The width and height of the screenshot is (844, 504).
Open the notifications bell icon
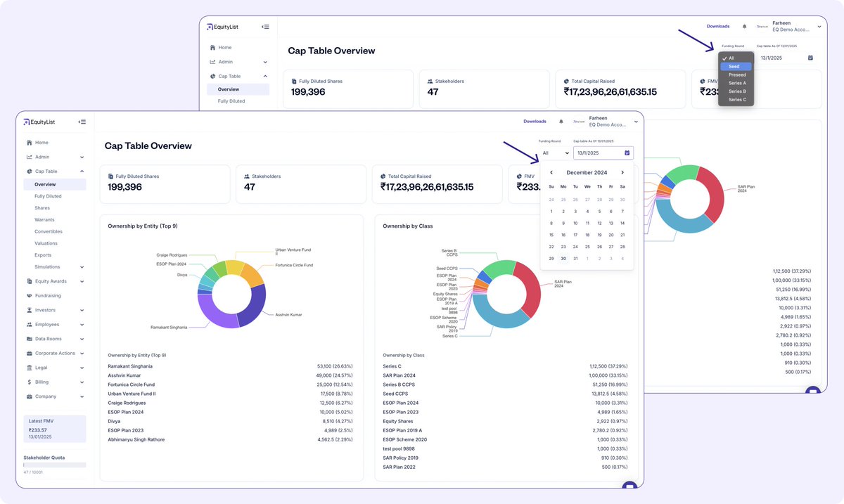point(561,121)
